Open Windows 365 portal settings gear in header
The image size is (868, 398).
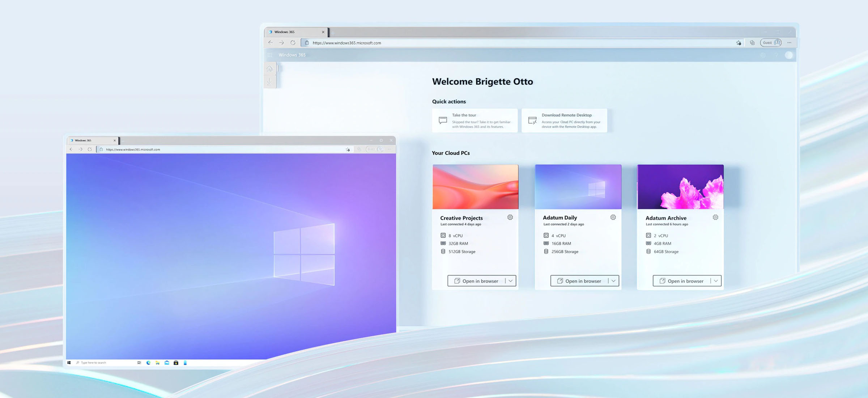763,55
